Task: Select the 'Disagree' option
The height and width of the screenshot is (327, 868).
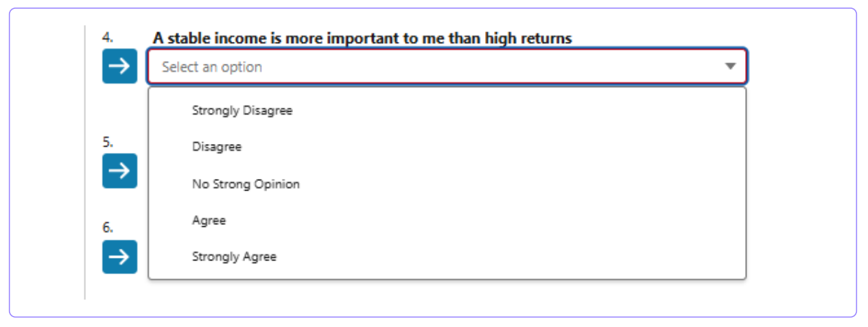Action: coord(217,147)
